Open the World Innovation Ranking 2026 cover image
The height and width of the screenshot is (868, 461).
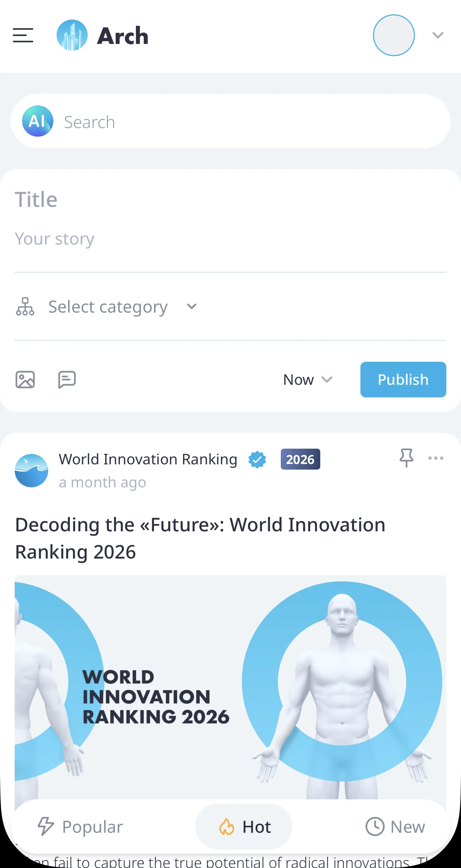click(x=230, y=687)
